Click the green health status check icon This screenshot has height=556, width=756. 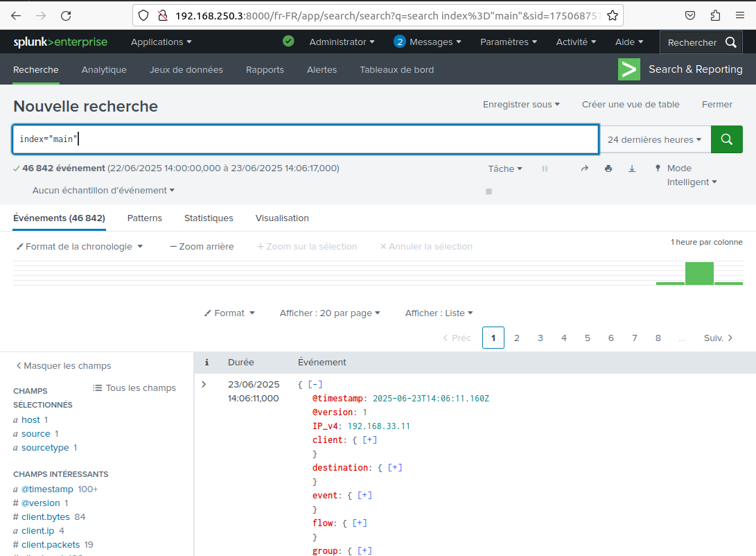click(288, 42)
